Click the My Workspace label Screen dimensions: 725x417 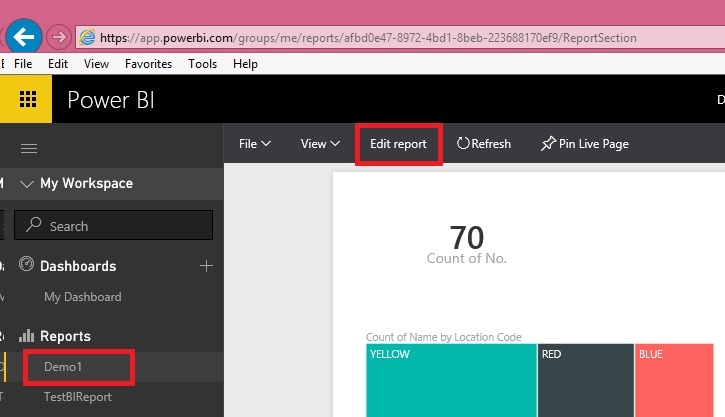[x=86, y=183]
